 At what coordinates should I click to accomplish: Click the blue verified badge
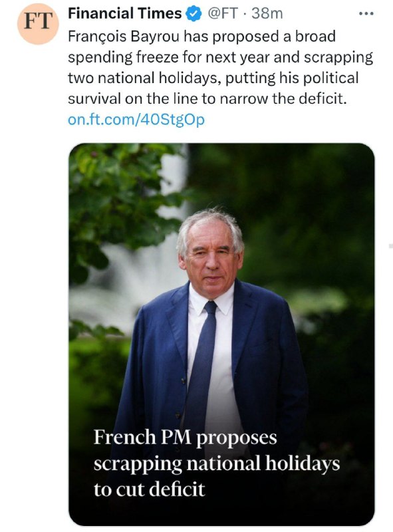193,14
